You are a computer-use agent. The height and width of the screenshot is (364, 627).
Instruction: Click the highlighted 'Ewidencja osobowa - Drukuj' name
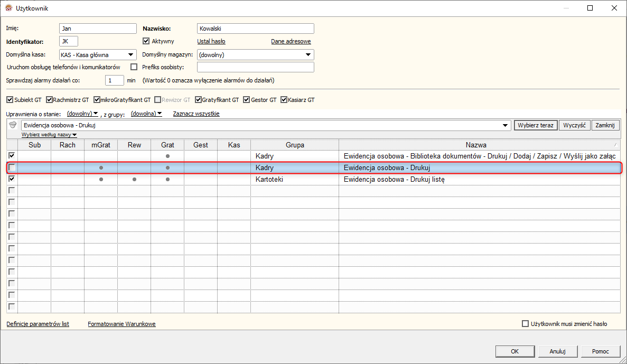point(387,167)
